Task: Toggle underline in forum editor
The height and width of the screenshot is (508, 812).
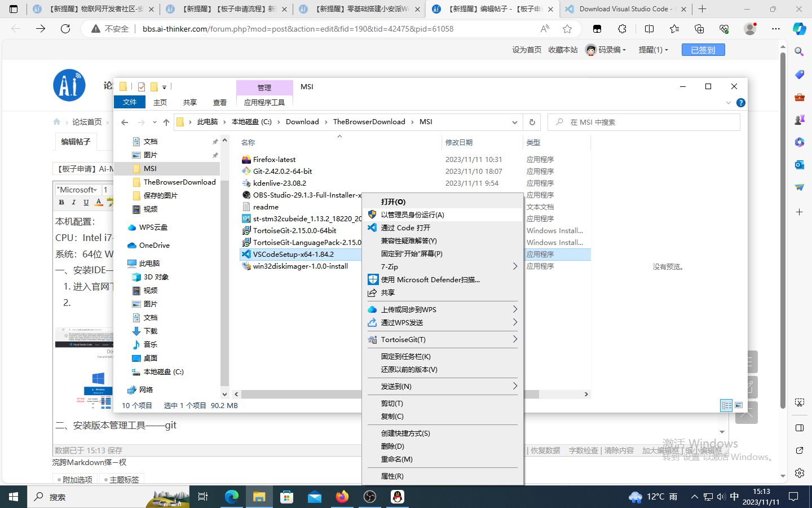Action: coord(86,202)
